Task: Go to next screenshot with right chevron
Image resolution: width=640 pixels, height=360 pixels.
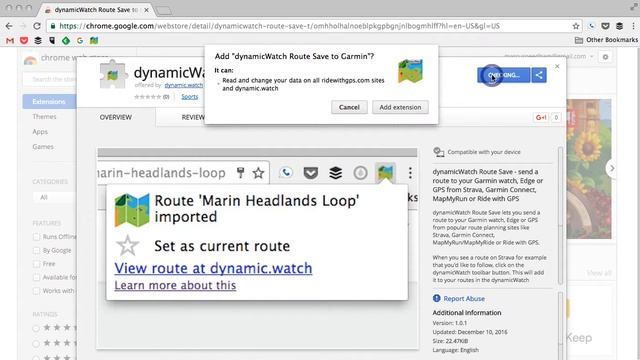Action: [x=611, y=168]
